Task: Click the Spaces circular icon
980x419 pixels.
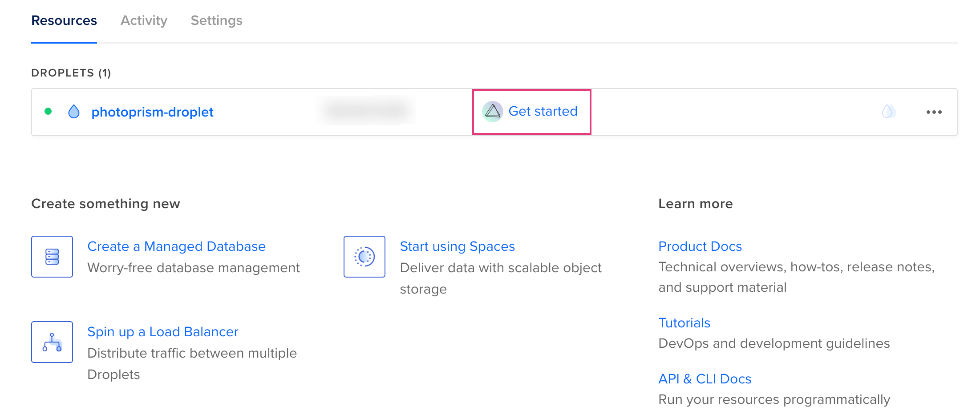Action: (364, 257)
